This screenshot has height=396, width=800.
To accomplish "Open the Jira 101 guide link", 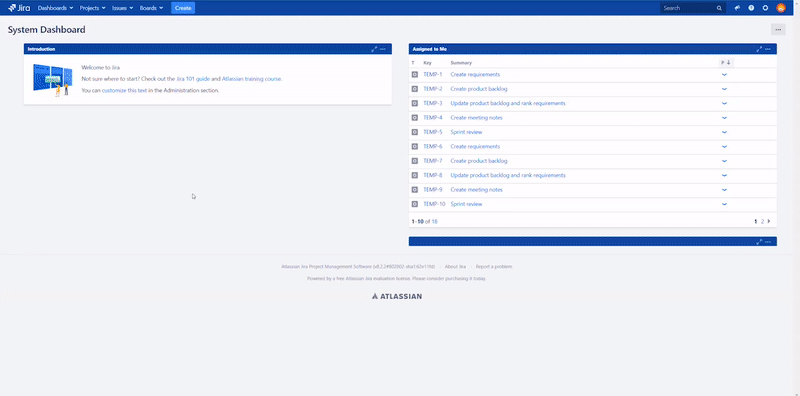I will 193,79.
